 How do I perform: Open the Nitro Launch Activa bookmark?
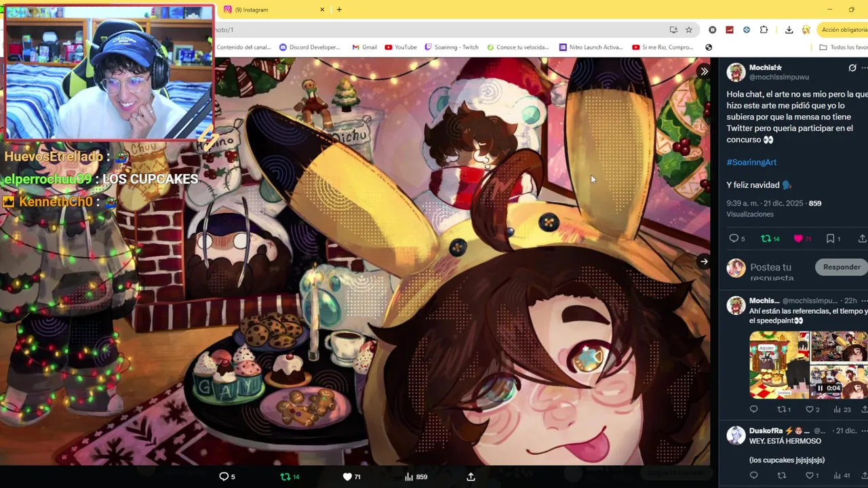[x=591, y=47]
